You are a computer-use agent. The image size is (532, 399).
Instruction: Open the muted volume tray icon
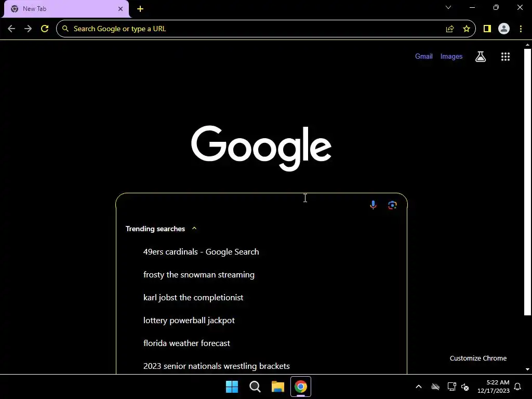pos(465,387)
